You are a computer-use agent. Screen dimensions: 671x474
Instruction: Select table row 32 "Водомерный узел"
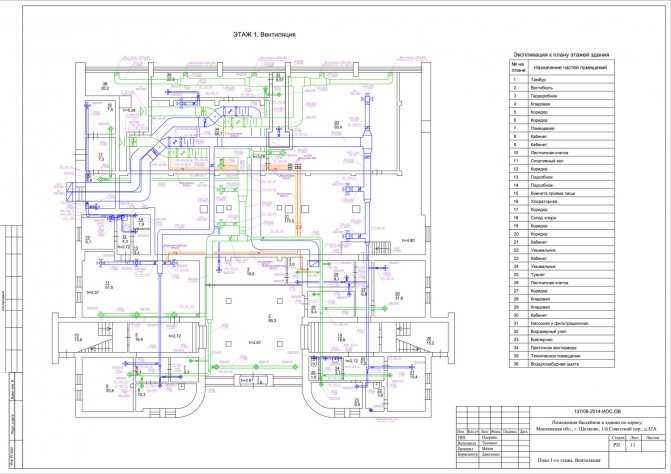561,332
